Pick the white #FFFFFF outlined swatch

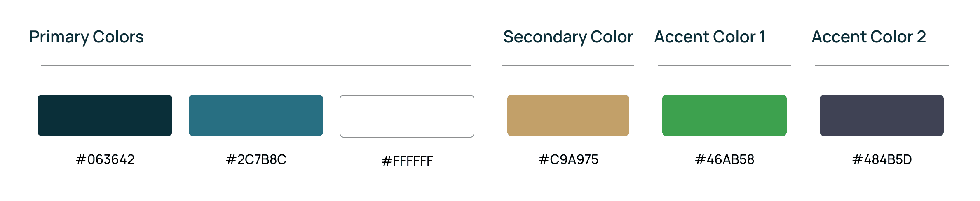[407, 116]
